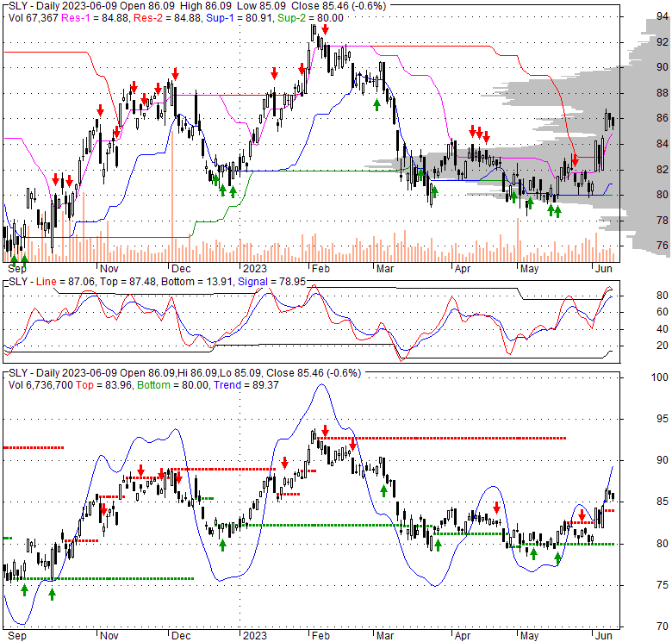The width and height of the screenshot is (672, 642).
Task: Click green buy arrow in early March, top chart
Action: pyautogui.click(x=376, y=105)
